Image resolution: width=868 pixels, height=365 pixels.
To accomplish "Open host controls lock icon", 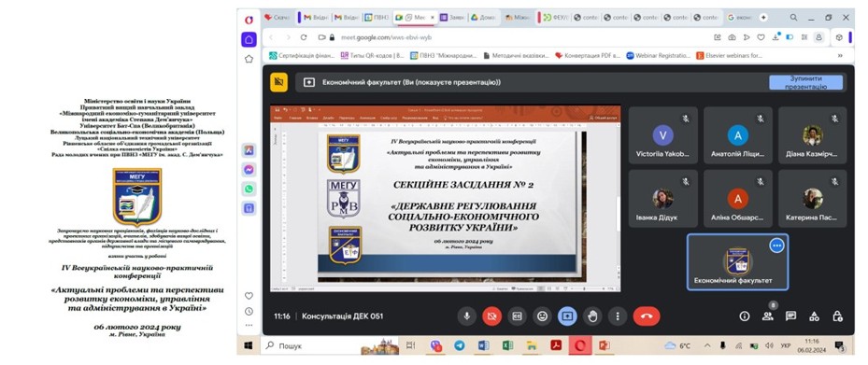I will [x=837, y=316].
